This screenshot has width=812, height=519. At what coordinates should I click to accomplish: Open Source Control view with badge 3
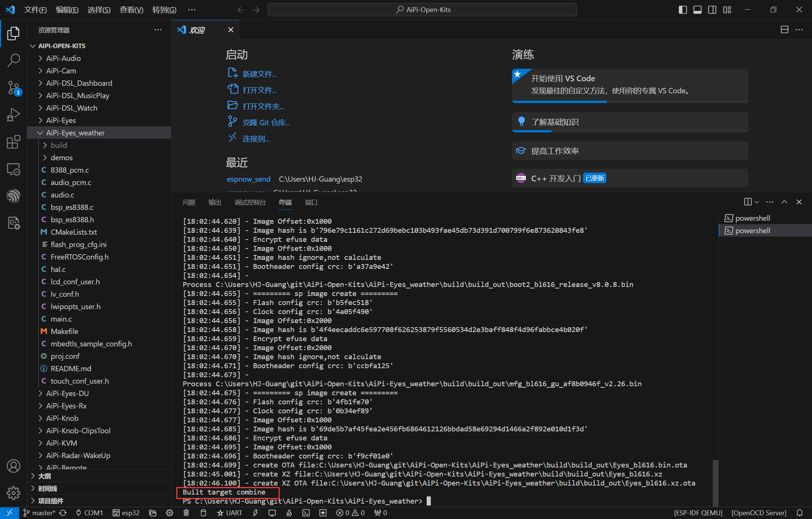(14, 88)
